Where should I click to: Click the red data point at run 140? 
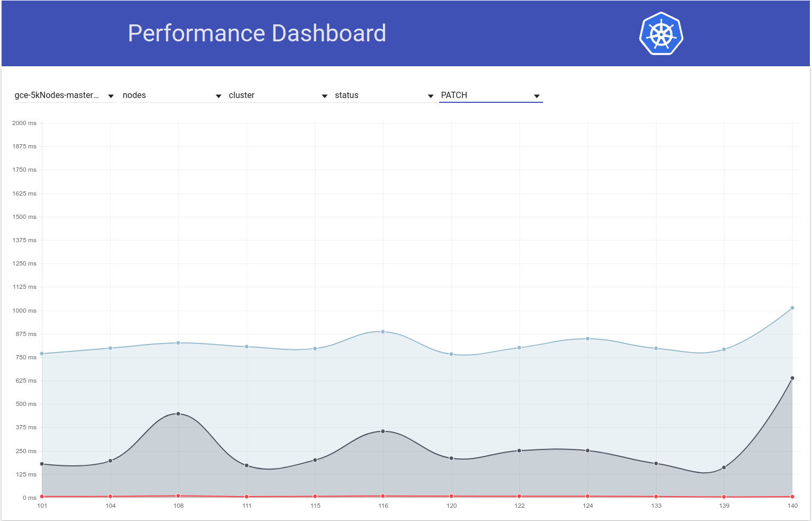792,497
